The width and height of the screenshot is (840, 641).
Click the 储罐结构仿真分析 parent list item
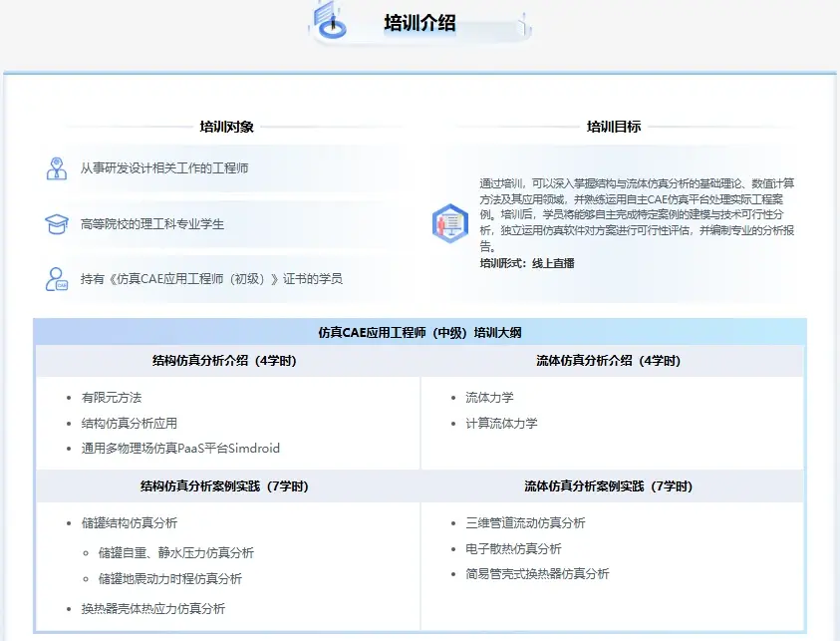click(x=130, y=523)
